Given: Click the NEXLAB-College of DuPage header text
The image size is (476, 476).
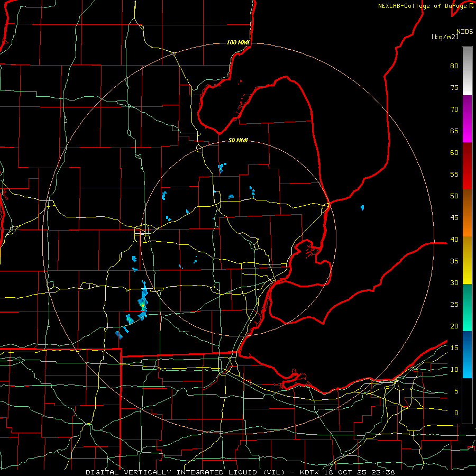Looking at the screenshot, I should pos(422,6).
